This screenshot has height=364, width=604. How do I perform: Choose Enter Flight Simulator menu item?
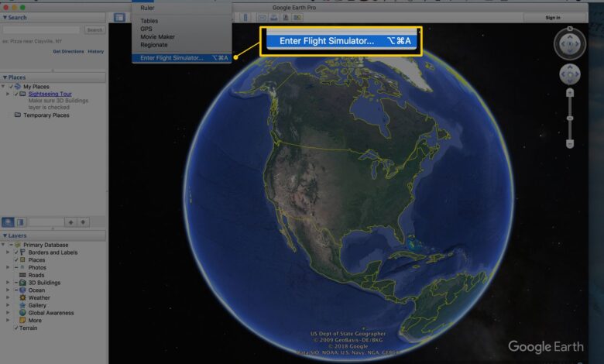pos(182,58)
